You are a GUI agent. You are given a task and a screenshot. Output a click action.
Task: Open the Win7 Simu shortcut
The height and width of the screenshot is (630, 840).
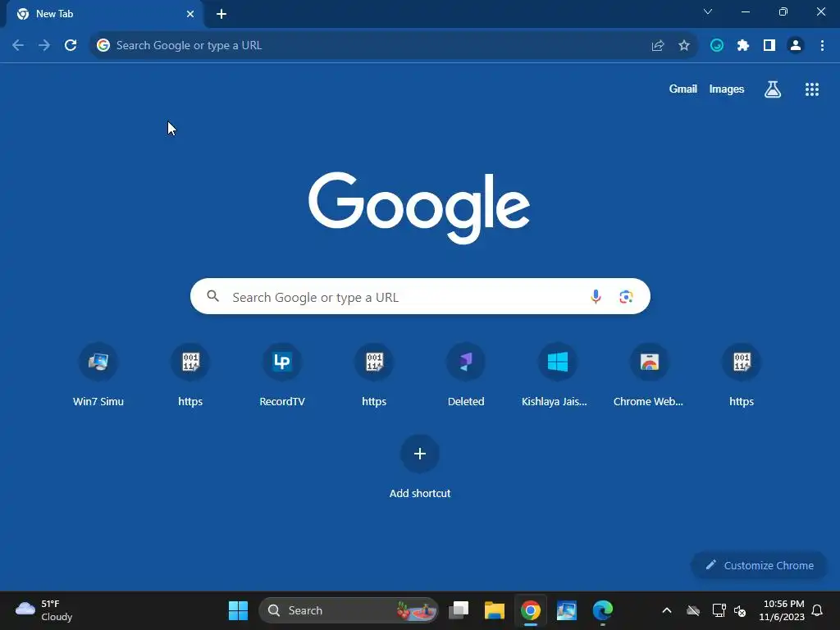[98, 376]
